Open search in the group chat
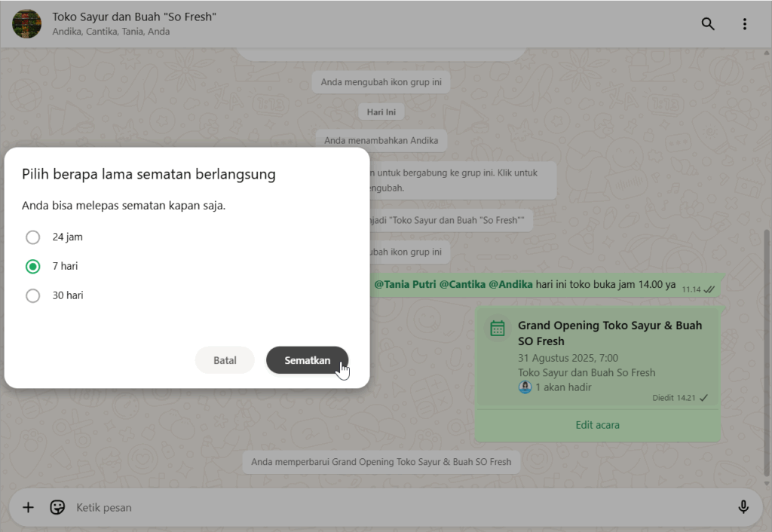Image resolution: width=772 pixels, height=532 pixels. (707, 24)
